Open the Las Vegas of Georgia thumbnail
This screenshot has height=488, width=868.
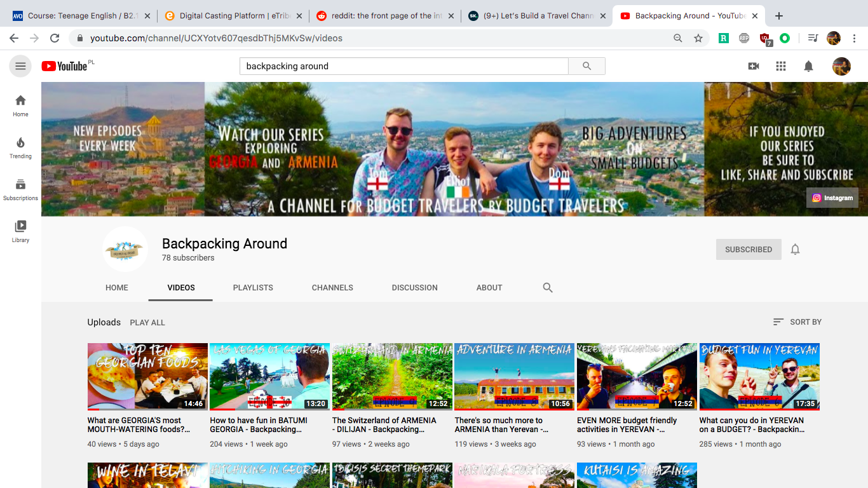pyautogui.click(x=270, y=377)
